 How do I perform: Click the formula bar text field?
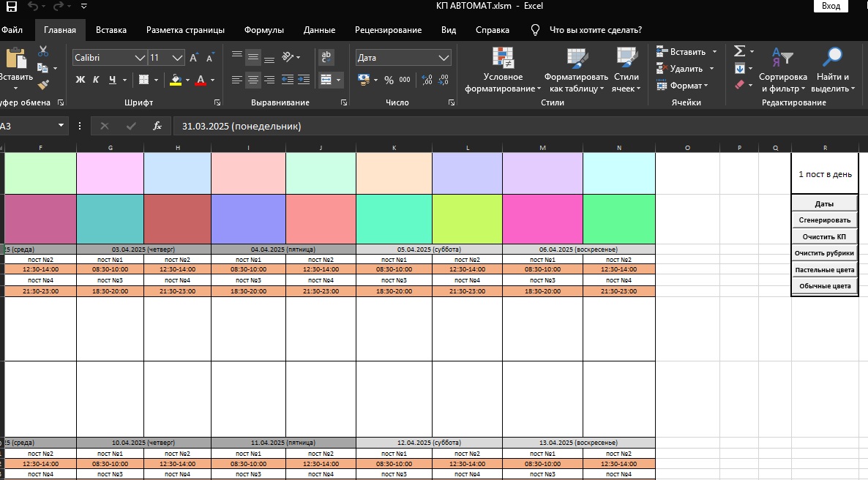click(x=520, y=127)
